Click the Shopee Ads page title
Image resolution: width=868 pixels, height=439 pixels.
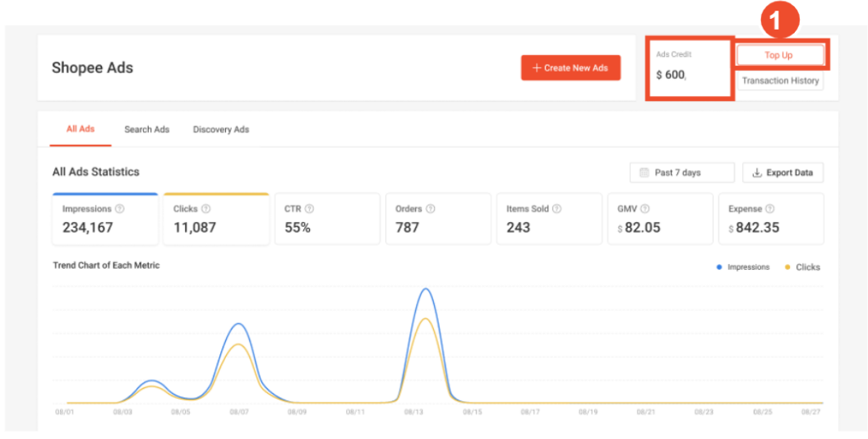pyautogui.click(x=92, y=67)
